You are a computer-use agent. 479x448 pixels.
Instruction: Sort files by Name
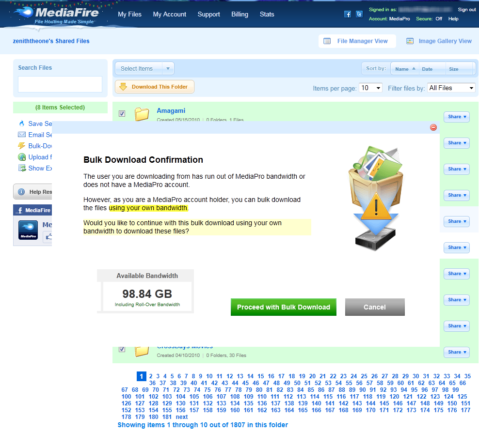pyautogui.click(x=405, y=69)
